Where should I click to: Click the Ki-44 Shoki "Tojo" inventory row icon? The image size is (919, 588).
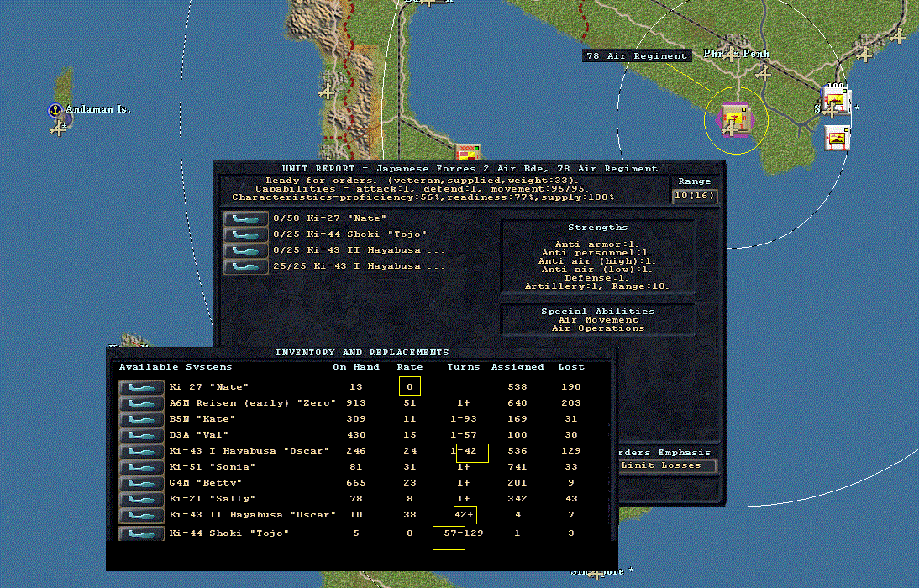click(141, 533)
